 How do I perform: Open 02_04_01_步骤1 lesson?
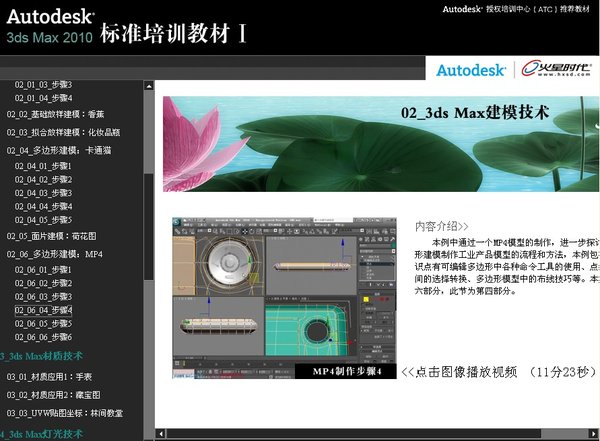coord(43,166)
